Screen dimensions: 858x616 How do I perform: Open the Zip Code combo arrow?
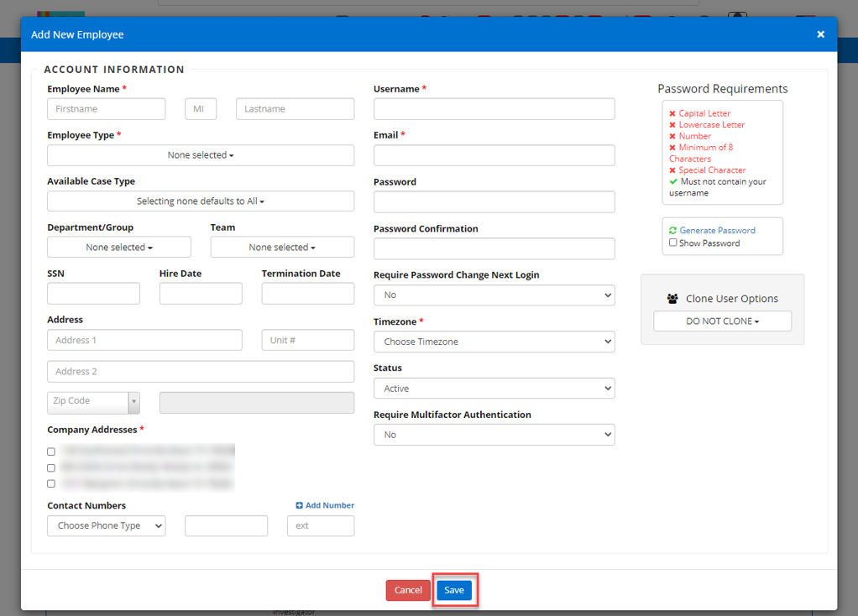134,401
